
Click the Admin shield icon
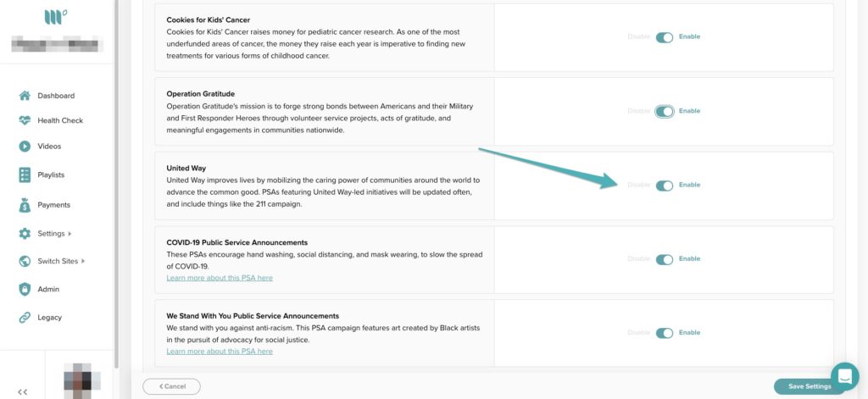25,289
